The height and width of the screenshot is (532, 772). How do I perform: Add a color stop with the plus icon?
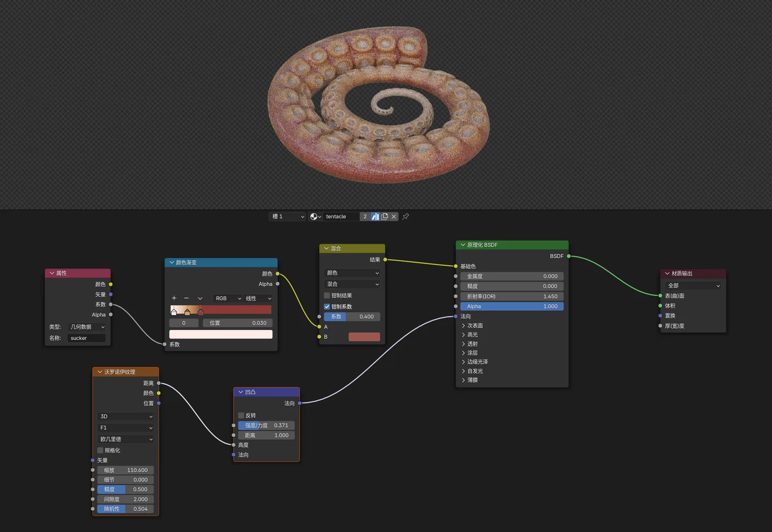click(x=174, y=298)
